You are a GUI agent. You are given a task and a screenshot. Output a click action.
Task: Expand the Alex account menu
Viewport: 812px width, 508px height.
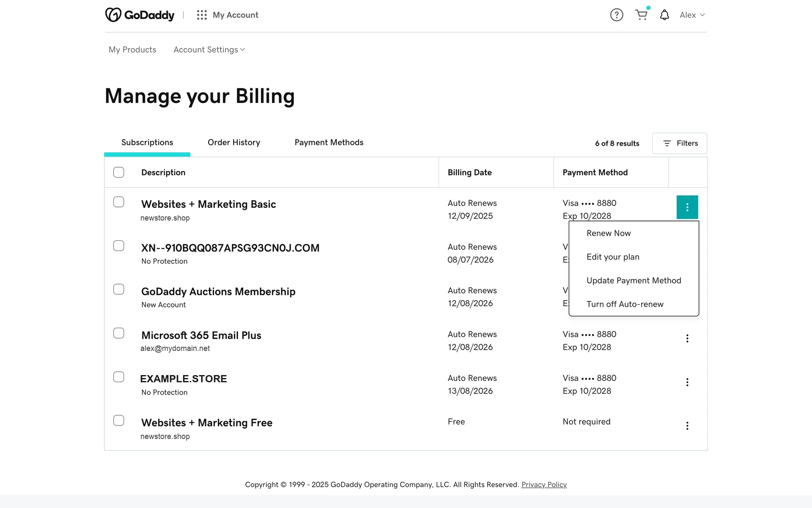point(692,15)
